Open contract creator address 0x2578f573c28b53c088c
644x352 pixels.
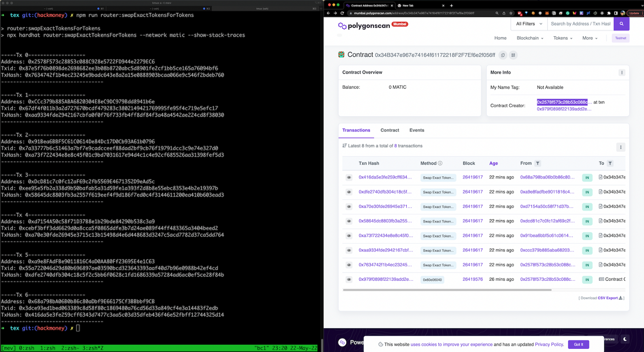click(564, 102)
